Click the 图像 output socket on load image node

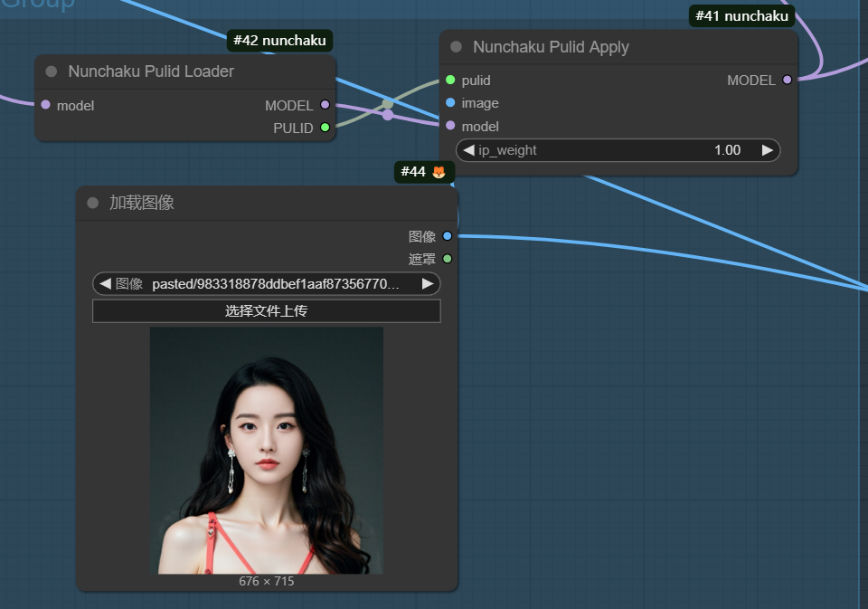(x=448, y=236)
